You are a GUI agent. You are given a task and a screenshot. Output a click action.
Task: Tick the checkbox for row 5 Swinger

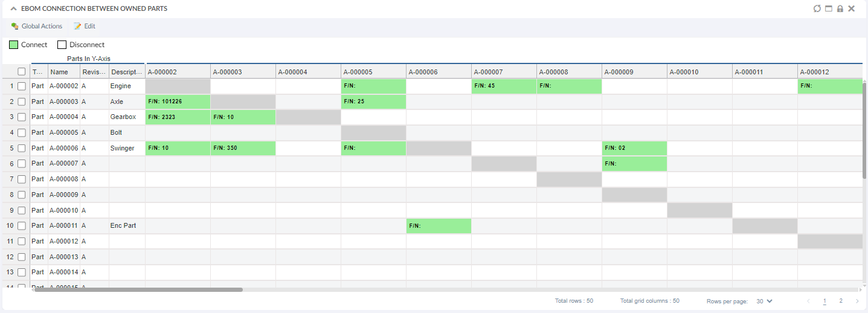click(x=22, y=148)
